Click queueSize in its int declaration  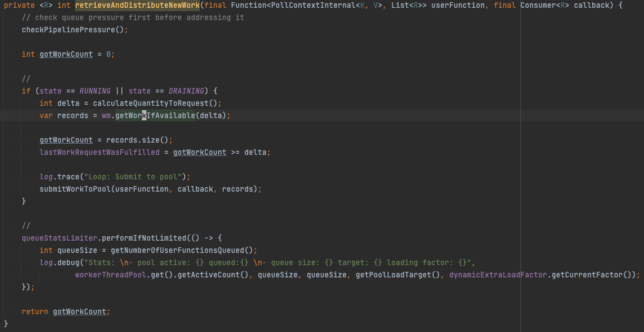[77, 250]
